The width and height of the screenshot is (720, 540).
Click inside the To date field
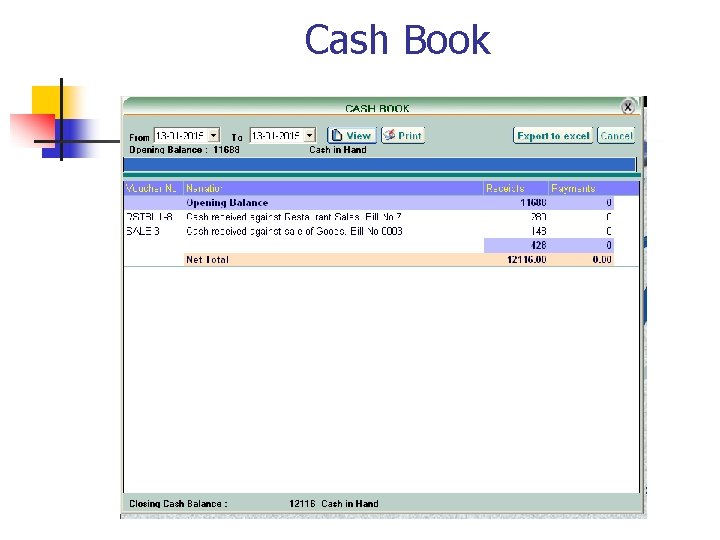277,135
